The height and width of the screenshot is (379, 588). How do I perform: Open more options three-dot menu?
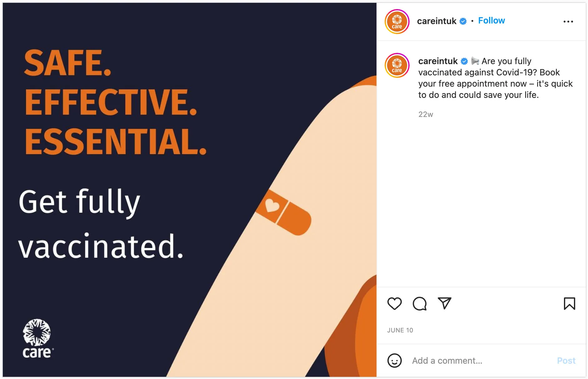click(x=568, y=21)
